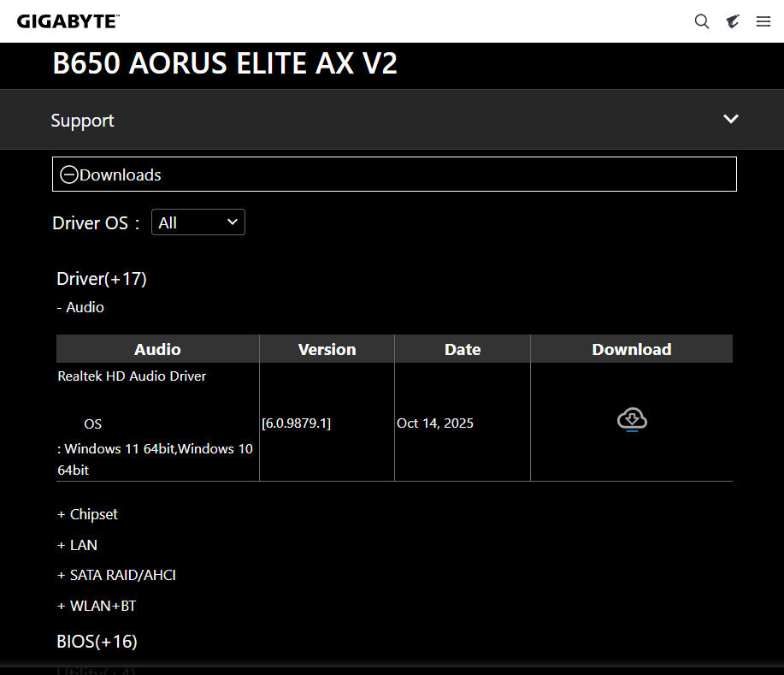
Task: Collapse Downloads using the minus circle icon
Action: (x=69, y=175)
